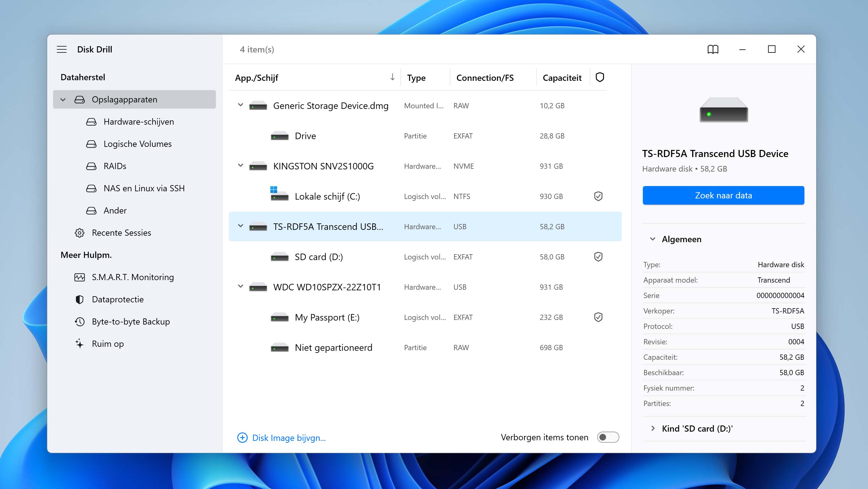Click the RAIDs drive icon

pos(91,166)
